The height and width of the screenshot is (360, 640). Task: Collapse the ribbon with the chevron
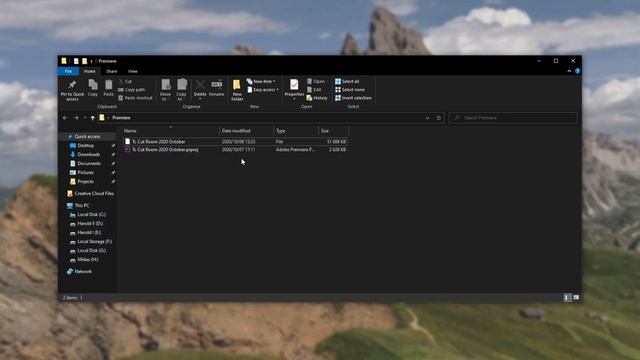tap(569, 71)
